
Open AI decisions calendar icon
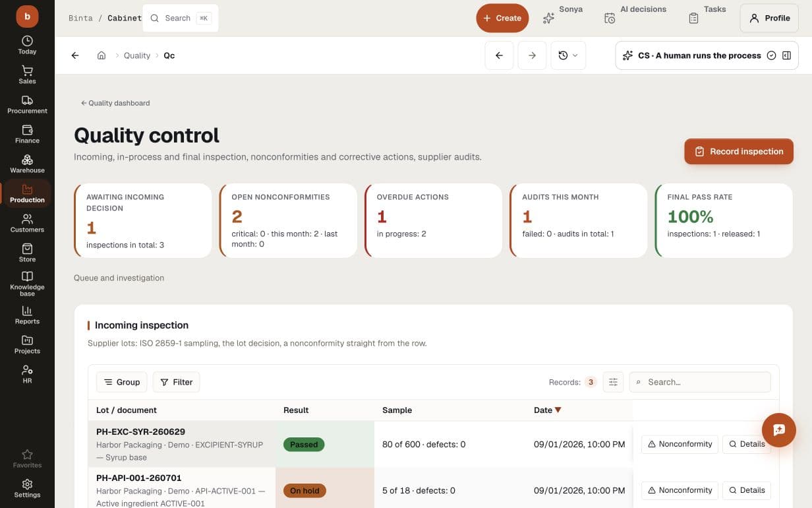(610, 18)
